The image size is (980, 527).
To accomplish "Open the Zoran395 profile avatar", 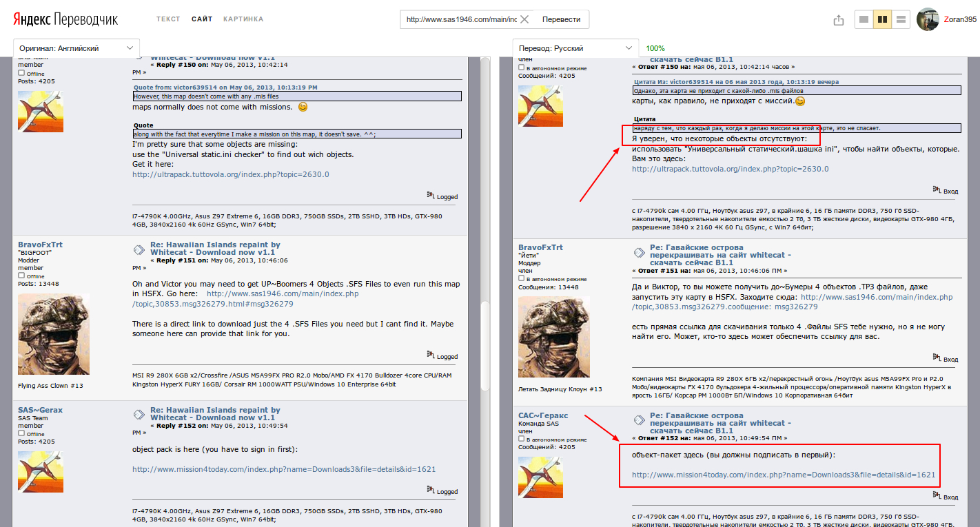I will [928, 19].
